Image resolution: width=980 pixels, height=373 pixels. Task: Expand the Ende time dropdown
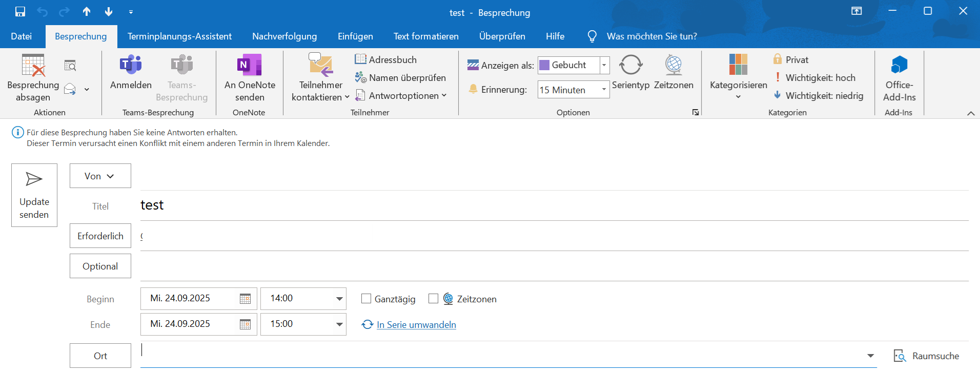pos(339,324)
